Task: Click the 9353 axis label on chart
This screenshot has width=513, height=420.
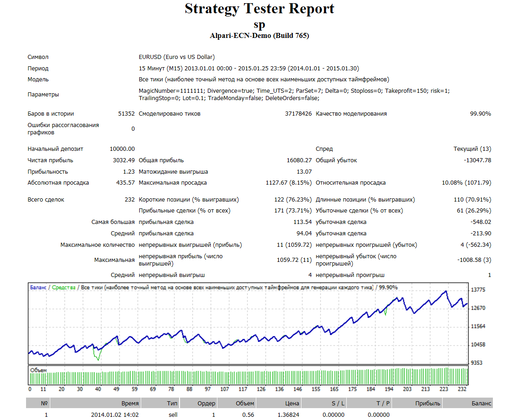Action: coord(478,363)
